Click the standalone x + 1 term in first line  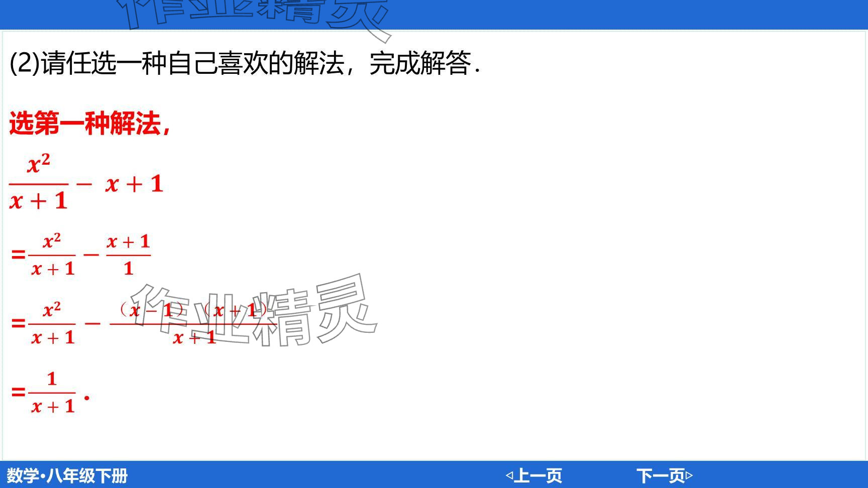134,184
